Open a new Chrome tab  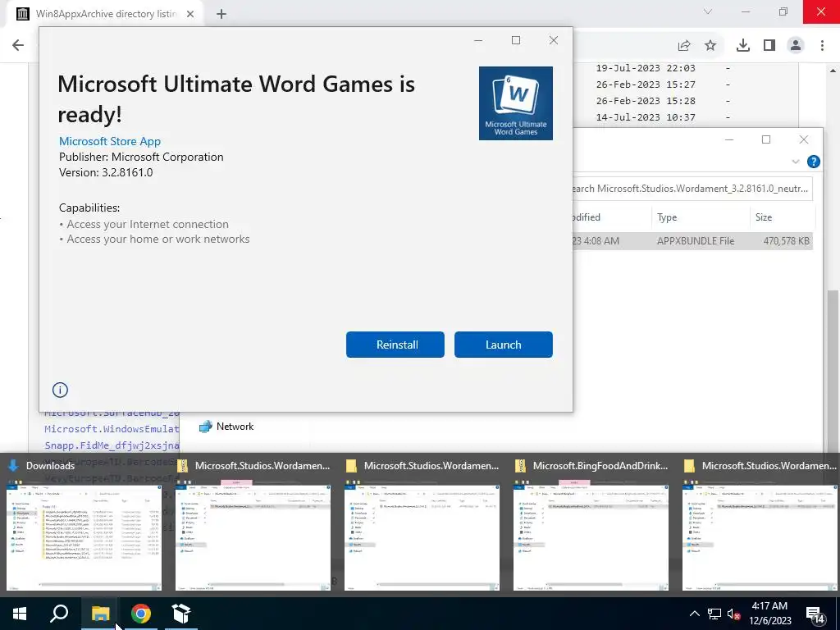point(221,15)
